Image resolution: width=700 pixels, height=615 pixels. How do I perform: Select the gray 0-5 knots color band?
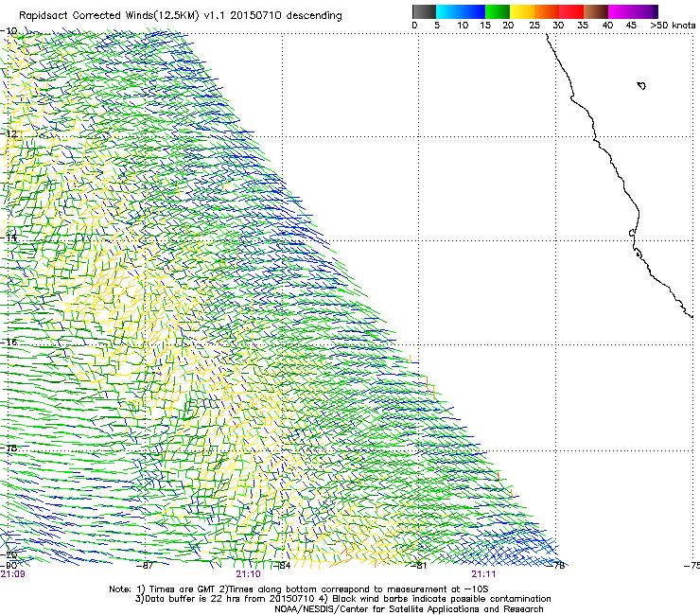424,11
